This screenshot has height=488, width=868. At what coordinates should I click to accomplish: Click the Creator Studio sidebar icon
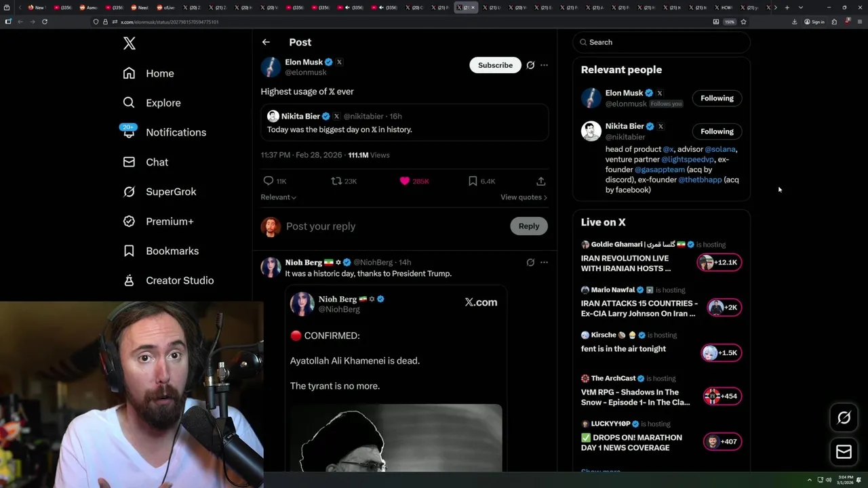[x=129, y=280]
